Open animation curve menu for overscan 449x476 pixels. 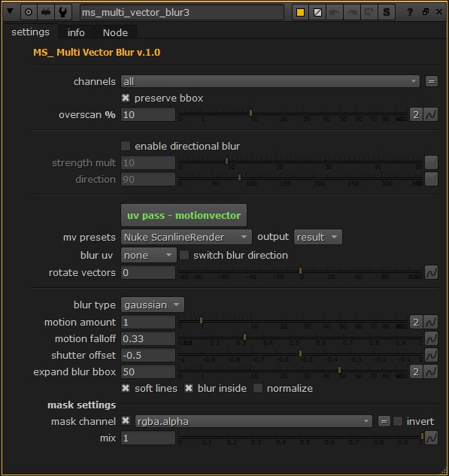431,115
